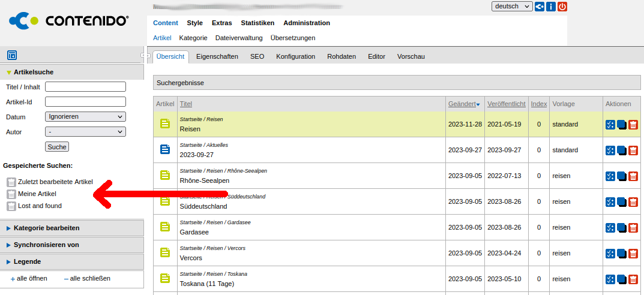Open the info icon in header
This screenshot has width=644, height=295.
tap(551, 7)
